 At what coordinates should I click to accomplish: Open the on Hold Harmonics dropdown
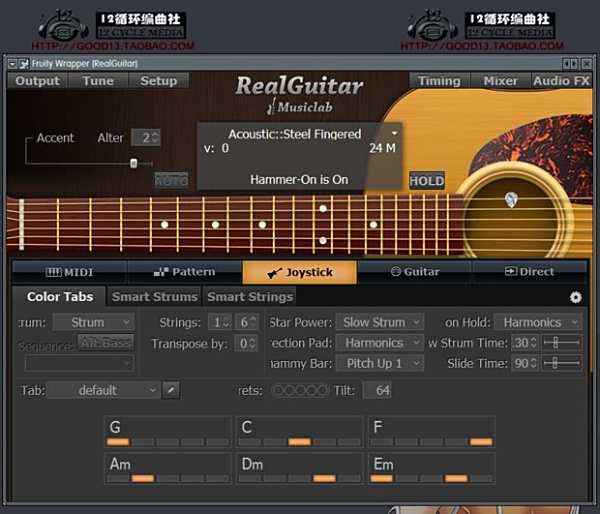538,322
